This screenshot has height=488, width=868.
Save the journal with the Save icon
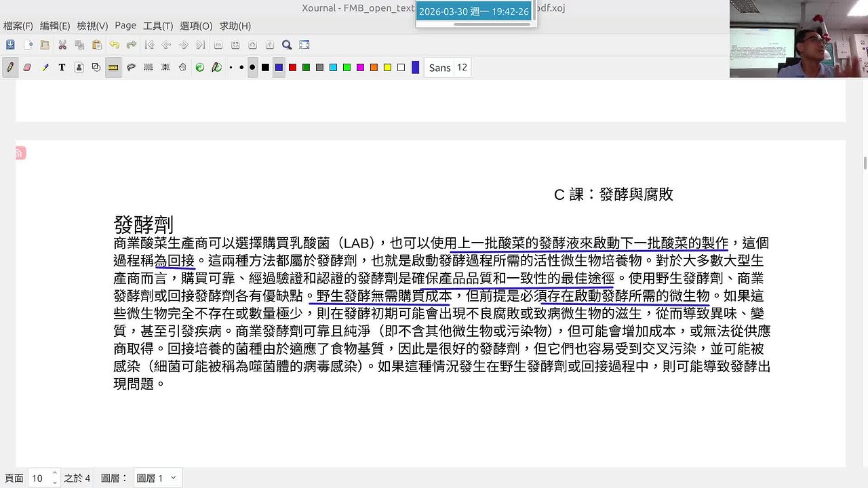[10, 45]
